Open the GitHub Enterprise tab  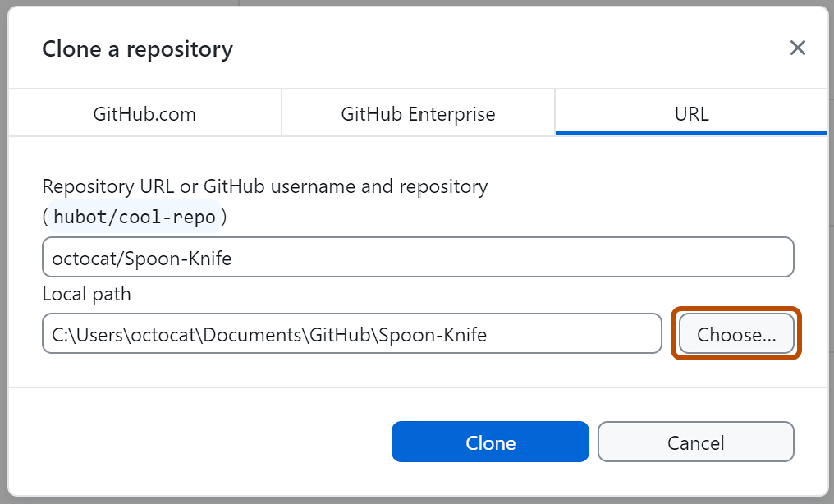(x=417, y=113)
